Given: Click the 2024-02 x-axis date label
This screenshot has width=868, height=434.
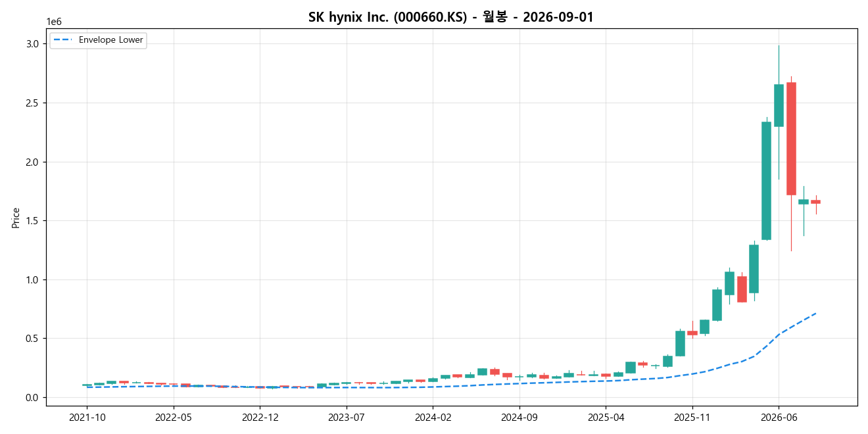Looking at the screenshot, I should click(x=433, y=417).
